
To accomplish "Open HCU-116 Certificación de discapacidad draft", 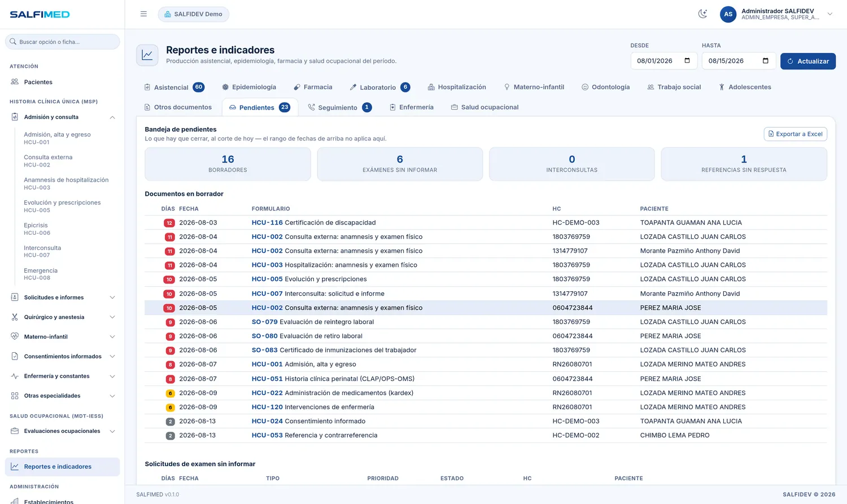I will pyautogui.click(x=486, y=222).
